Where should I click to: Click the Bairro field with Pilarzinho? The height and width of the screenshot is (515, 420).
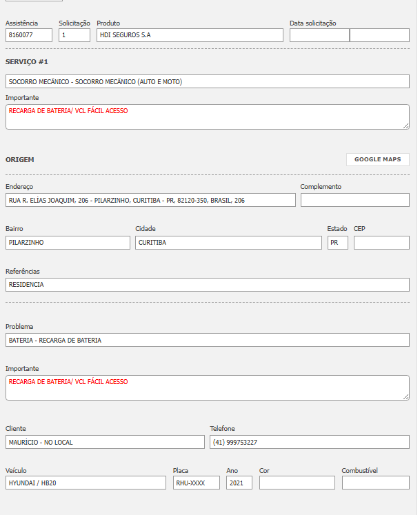[68, 243]
